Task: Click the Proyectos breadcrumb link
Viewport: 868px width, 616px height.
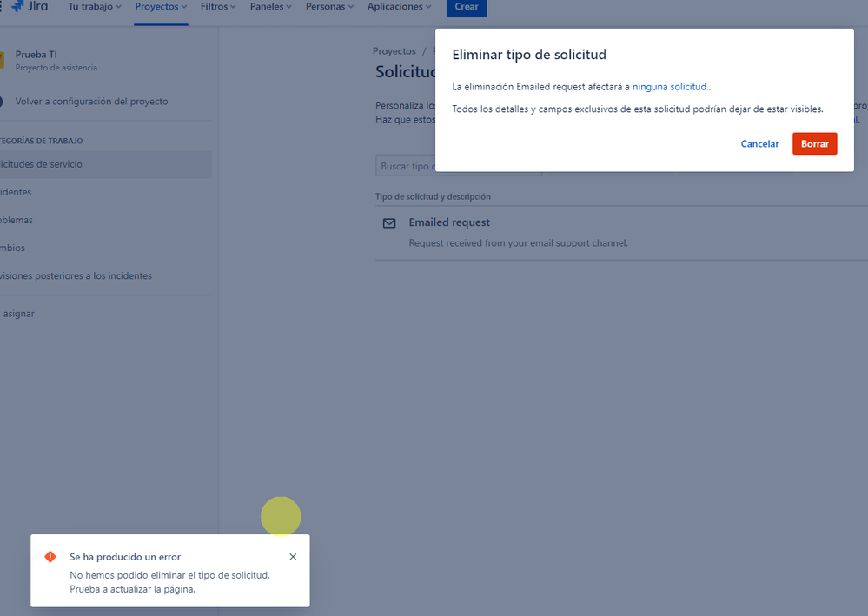Action: tap(394, 51)
